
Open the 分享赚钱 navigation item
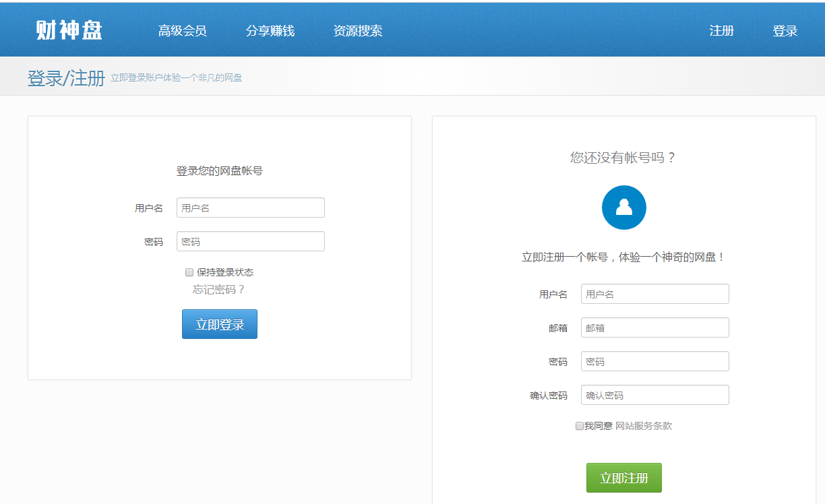(x=270, y=31)
